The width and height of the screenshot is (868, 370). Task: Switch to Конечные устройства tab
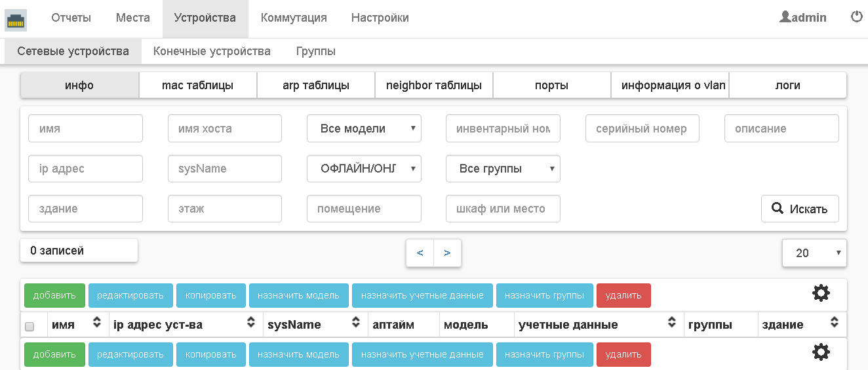tap(212, 51)
